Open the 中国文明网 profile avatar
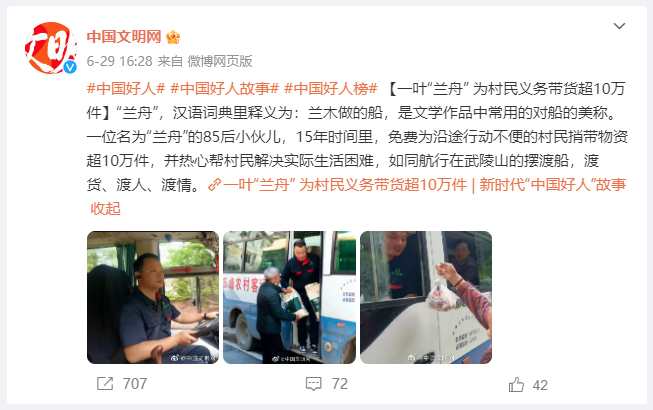653x410 pixels. pos(50,48)
